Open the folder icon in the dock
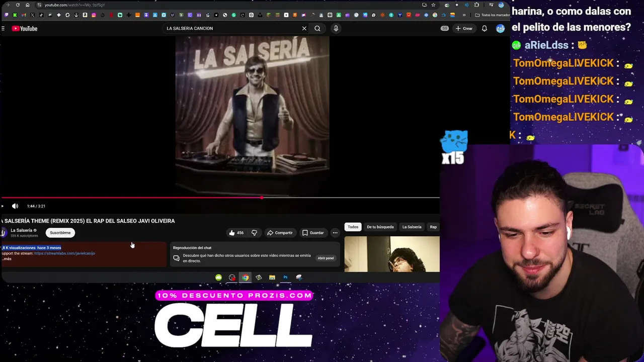The height and width of the screenshot is (362, 644). point(272,278)
